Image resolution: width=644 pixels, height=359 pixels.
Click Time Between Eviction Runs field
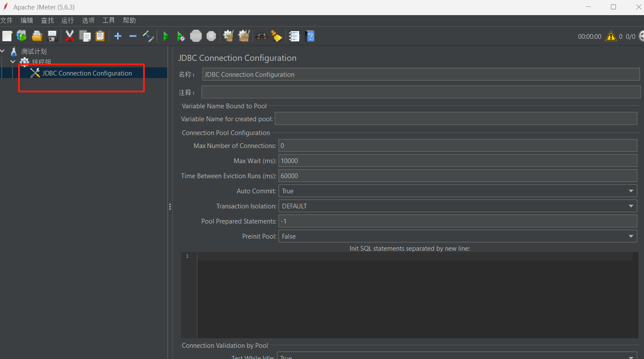click(x=458, y=176)
